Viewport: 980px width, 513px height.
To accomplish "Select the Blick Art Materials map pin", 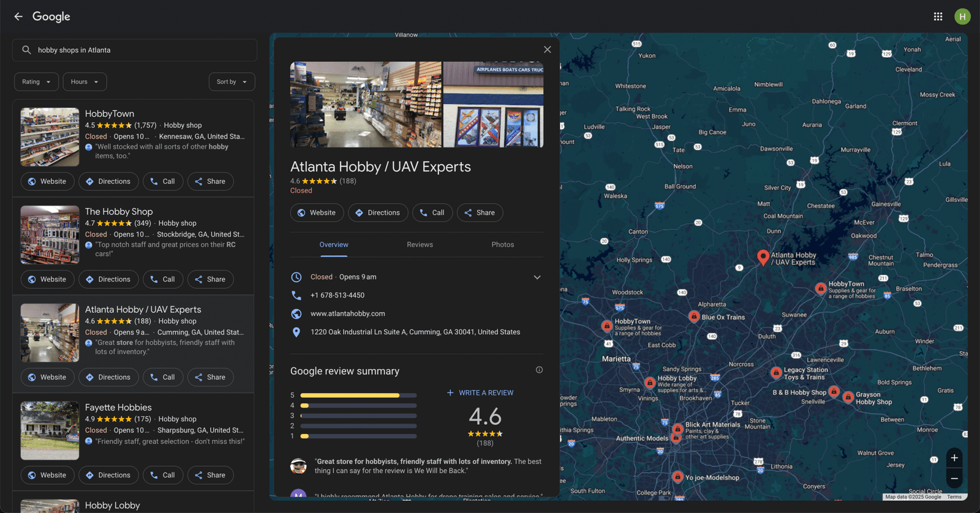I will click(x=677, y=429).
